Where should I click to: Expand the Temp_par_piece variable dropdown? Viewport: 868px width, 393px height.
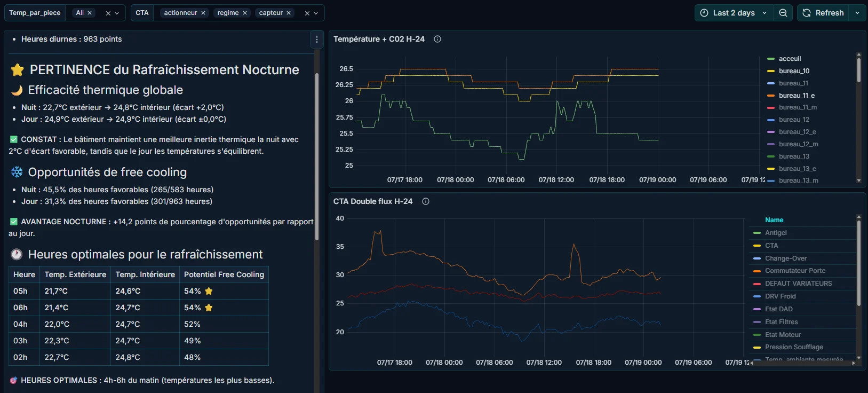point(117,13)
